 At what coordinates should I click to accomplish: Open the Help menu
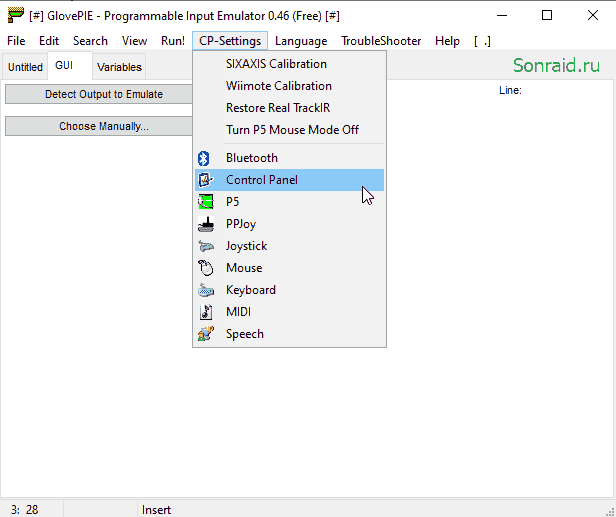[447, 41]
